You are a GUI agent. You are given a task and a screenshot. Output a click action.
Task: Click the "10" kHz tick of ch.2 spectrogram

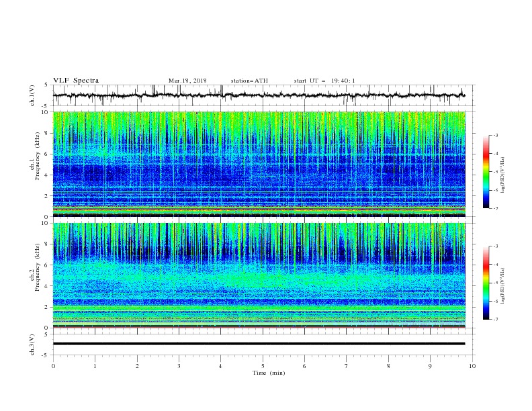45,223
